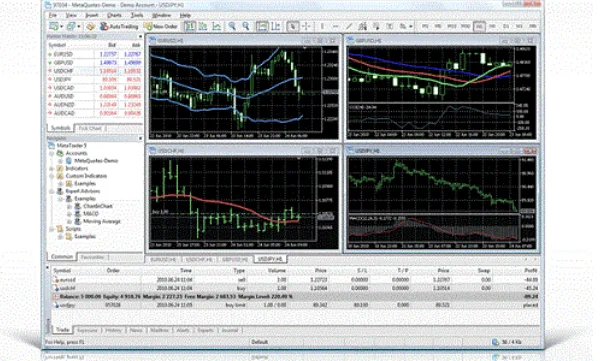Click the New Order button
Image resolution: width=600 pixels, height=361 pixels.
(161, 26)
